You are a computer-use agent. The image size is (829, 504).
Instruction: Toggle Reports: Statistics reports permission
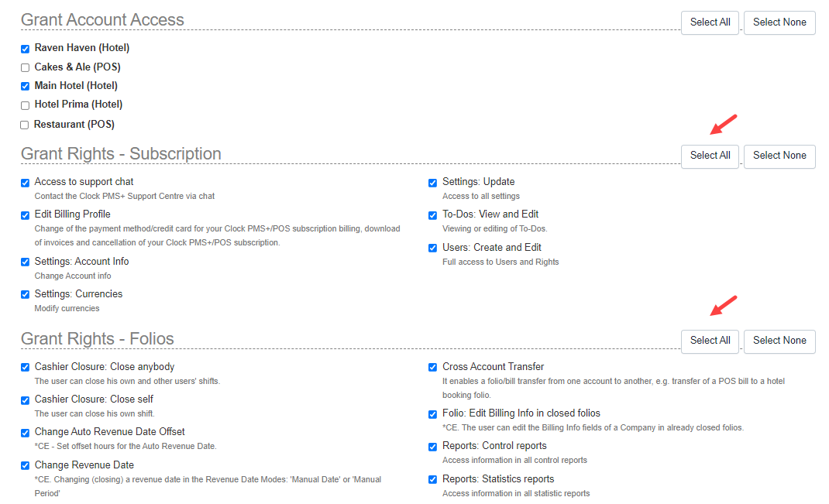click(432, 480)
